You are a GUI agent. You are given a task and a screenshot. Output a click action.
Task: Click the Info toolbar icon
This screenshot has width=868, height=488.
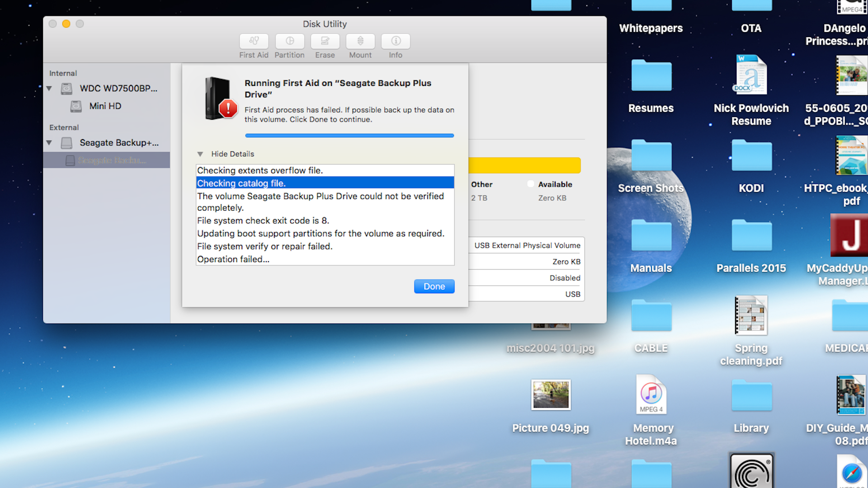coord(396,41)
